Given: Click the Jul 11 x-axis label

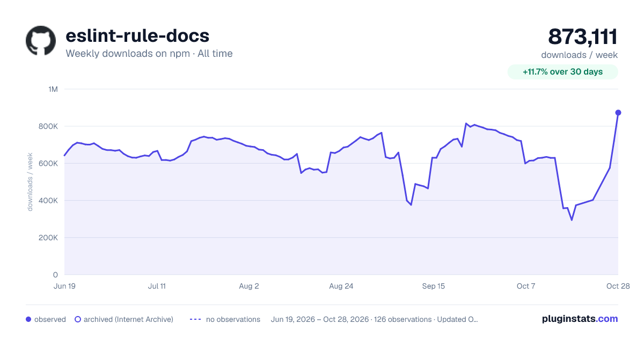Looking at the screenshot, I should point(157,286).
